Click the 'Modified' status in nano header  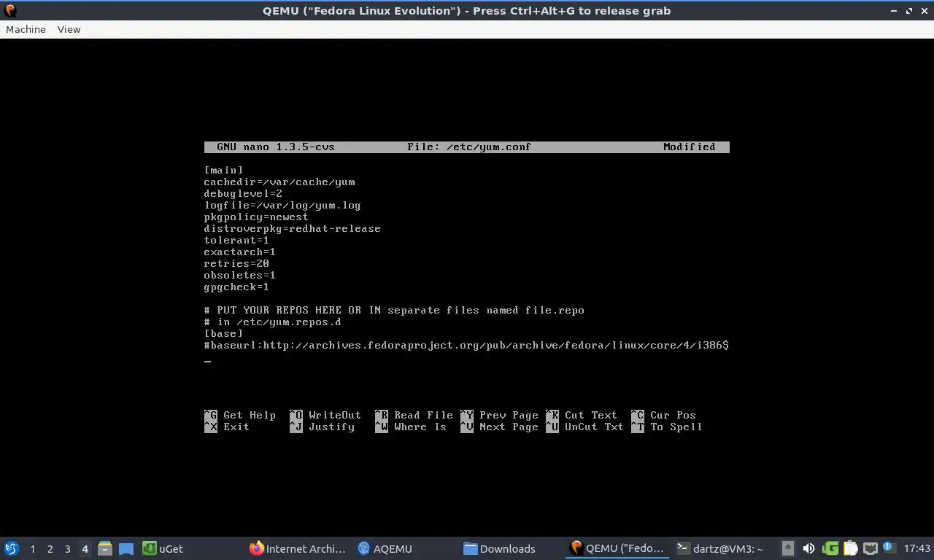tap(690, 147)
